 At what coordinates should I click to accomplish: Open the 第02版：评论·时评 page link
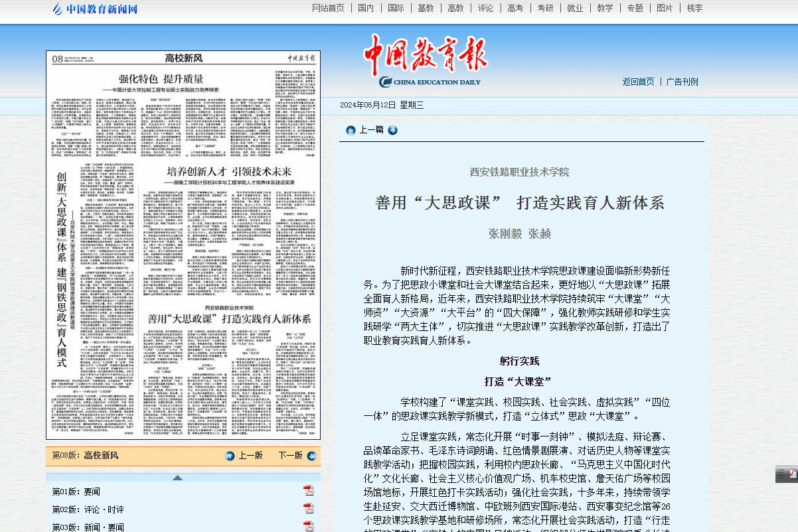click(88, 509)
